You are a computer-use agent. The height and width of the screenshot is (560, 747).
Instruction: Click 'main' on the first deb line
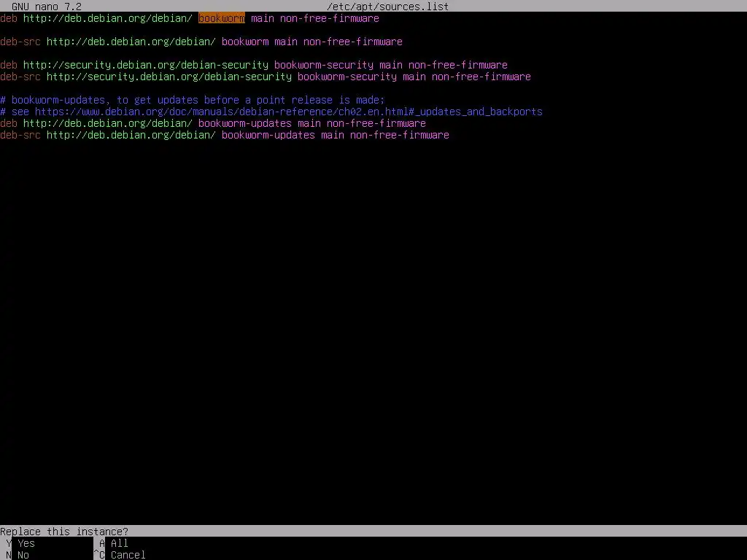coord(263,18)
